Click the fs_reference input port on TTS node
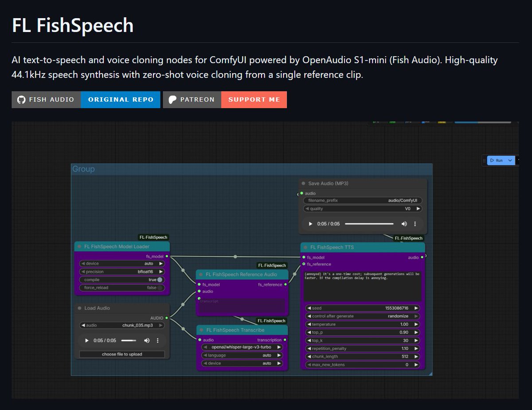The image size is (532, 410). coord(304,264)
